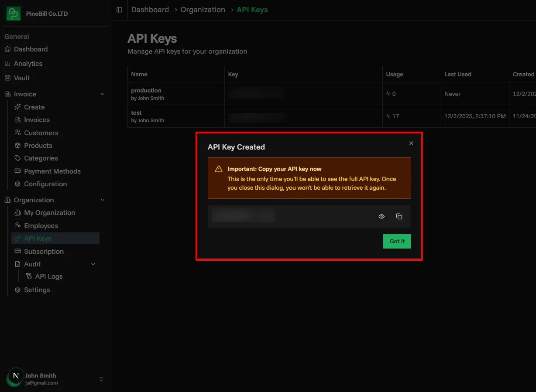Click the Customers icon in the sidebar
The height and width of the screenshot is (392, 536).
(17, 133)
